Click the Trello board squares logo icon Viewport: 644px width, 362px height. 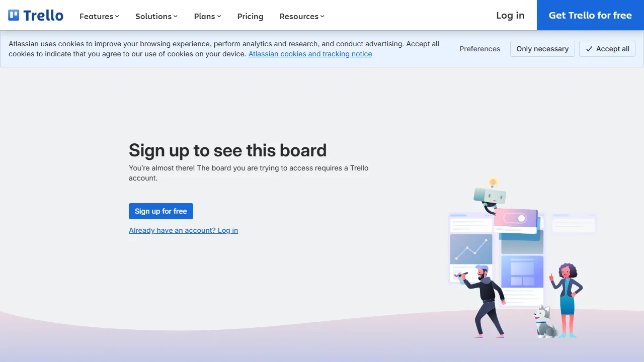click(x=13, y=15)
